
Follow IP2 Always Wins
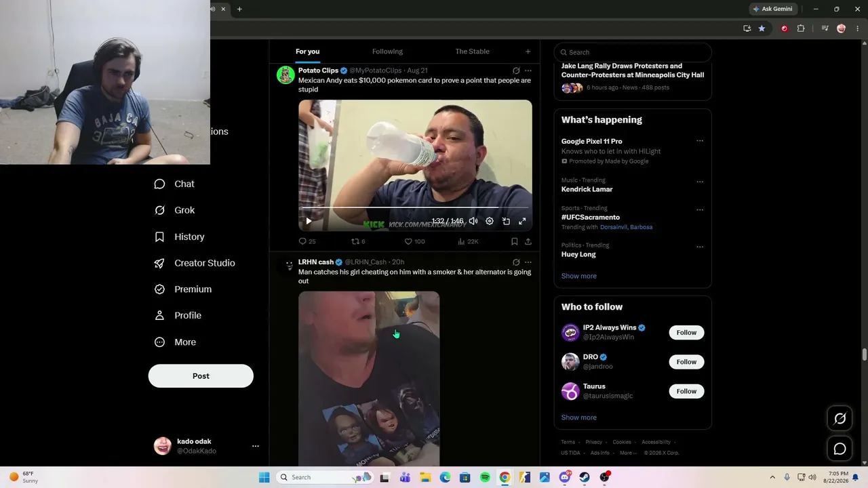686,333
